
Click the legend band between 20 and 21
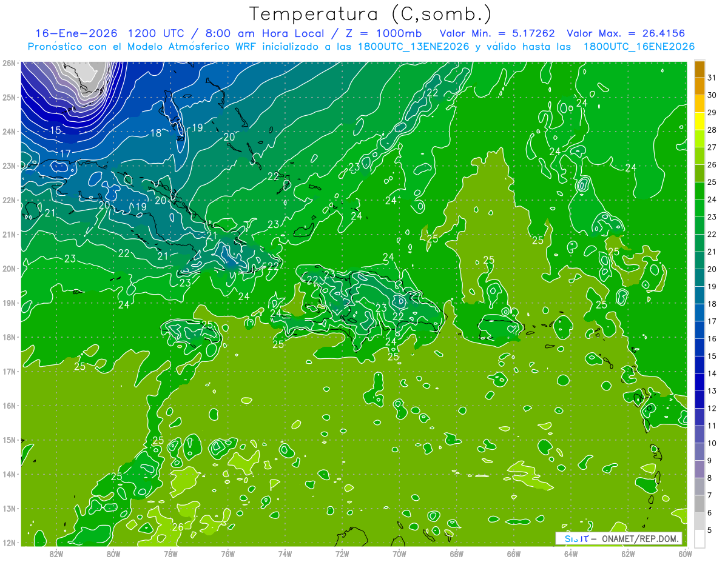tap(699, 260)
